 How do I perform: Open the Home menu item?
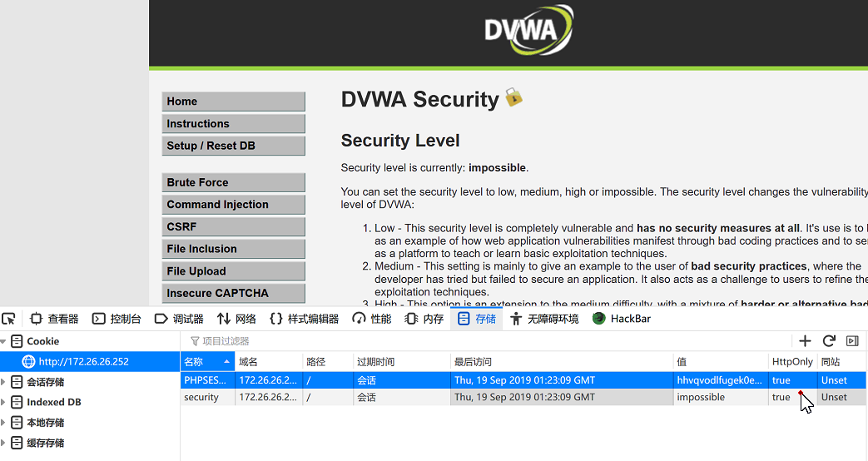pyautogui.click(x=234, y=102)
